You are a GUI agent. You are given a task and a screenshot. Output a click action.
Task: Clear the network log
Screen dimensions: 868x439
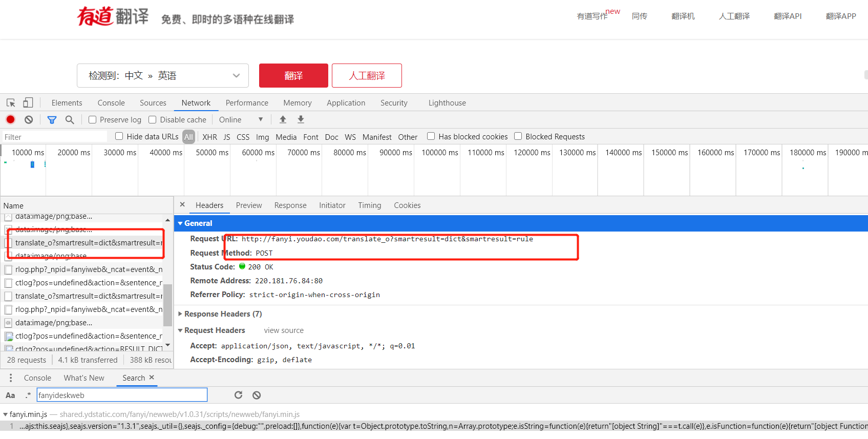[29, 119]
